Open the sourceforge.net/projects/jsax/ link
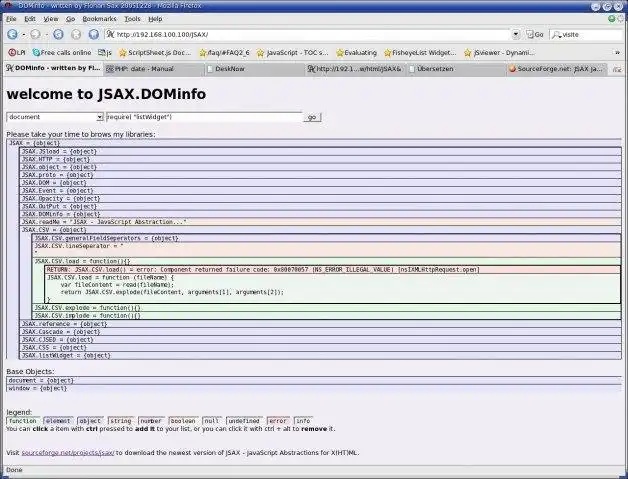Screen dimensions: 628x479 tap(68, 453)
